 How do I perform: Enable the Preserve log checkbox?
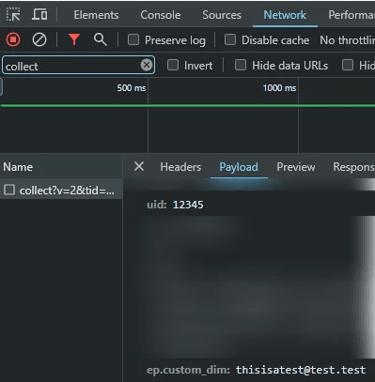(133, 40)
